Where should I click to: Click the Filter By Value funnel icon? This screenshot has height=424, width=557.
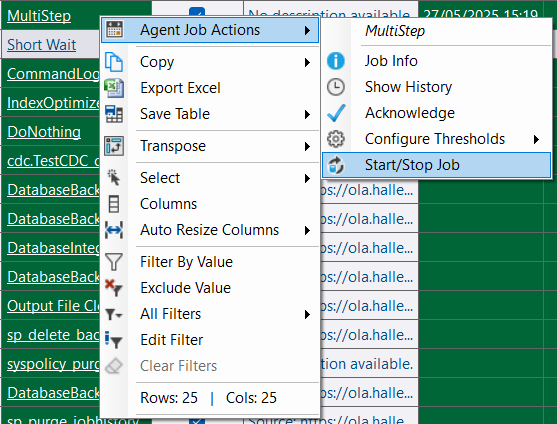(114, 262)
